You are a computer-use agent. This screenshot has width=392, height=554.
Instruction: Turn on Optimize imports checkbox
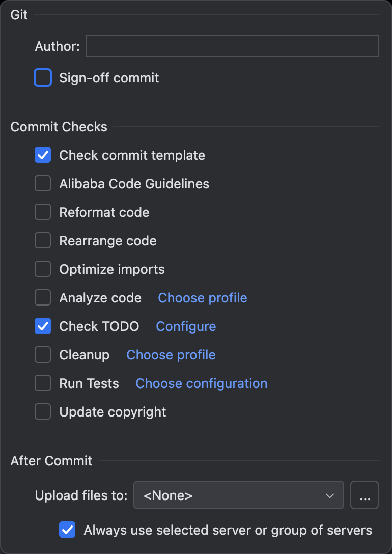(43, 269)
